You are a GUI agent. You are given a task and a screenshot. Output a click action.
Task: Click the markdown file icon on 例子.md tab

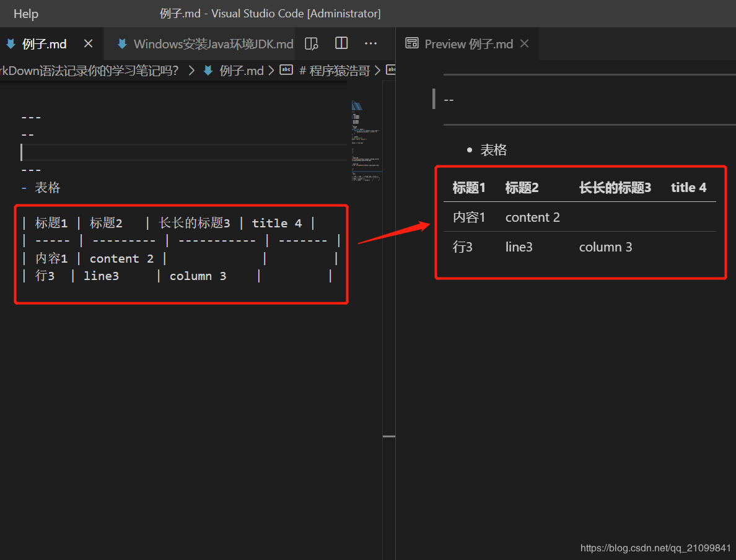11,44
